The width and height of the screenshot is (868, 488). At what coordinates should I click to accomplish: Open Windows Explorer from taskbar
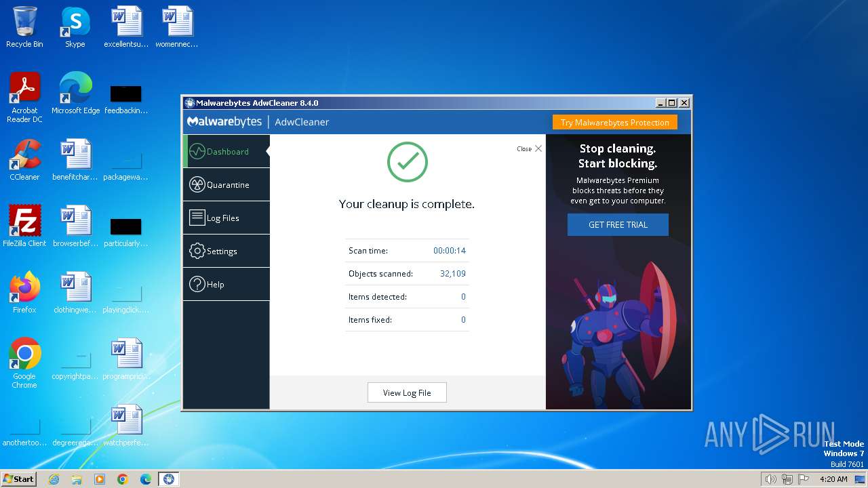click(x=77, y=479)
